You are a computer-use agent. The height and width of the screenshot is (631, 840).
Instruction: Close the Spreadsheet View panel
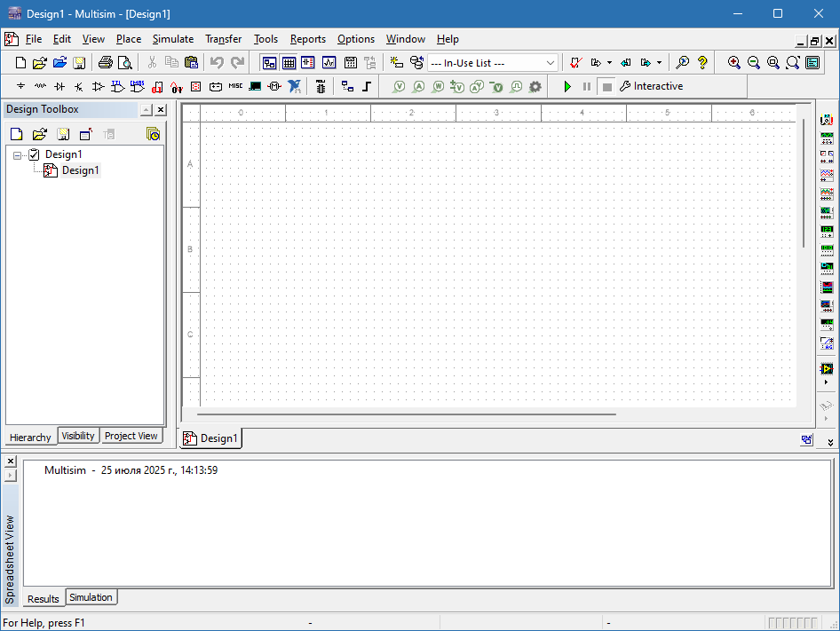[10, 461]
